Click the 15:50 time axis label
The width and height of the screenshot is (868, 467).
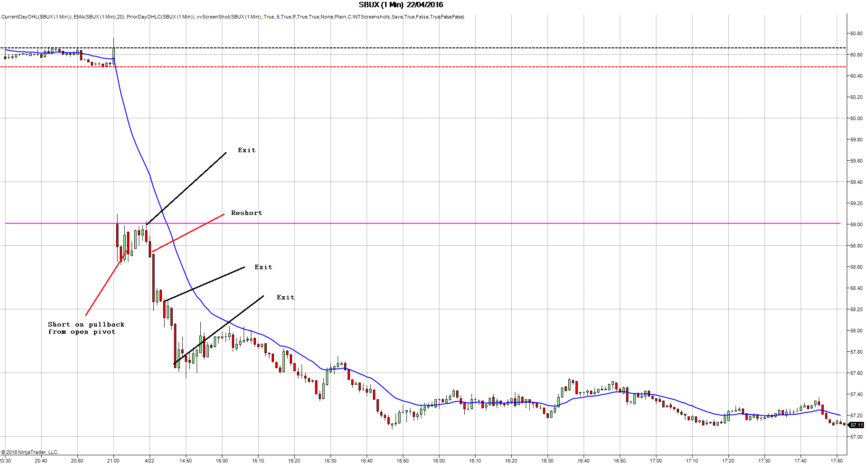tap(402, 461)
